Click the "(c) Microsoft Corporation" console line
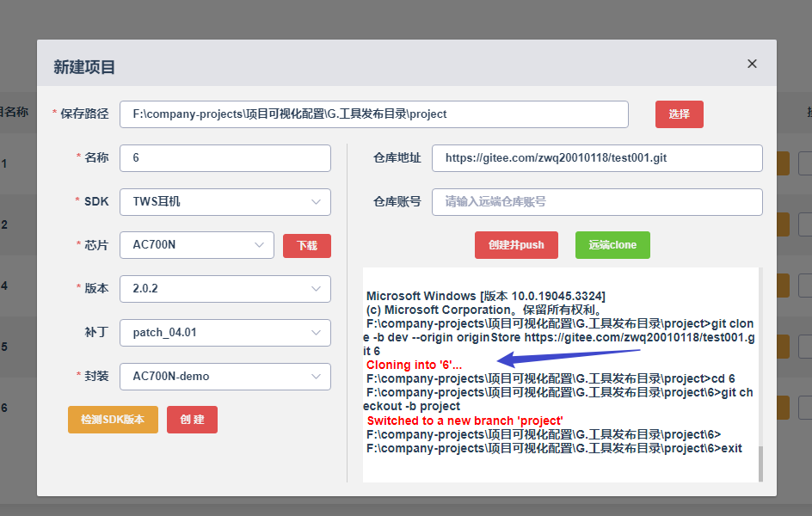 (x=483, y=310)
